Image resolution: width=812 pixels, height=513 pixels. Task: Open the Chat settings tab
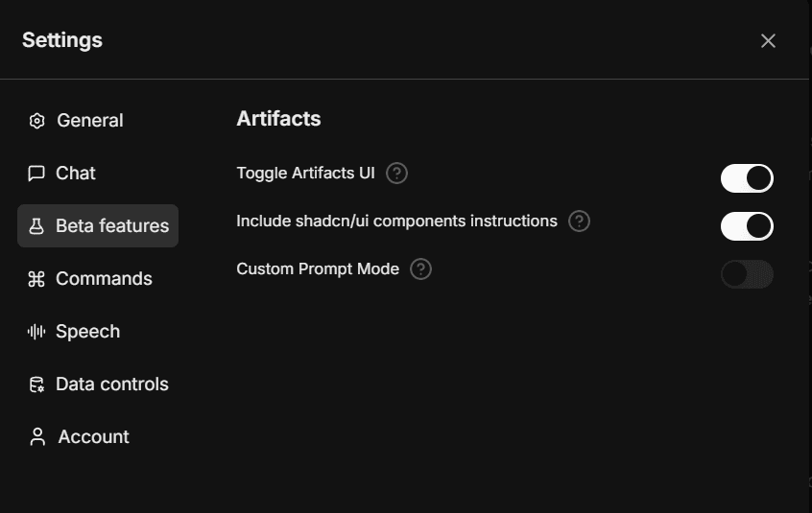[76, 174]
